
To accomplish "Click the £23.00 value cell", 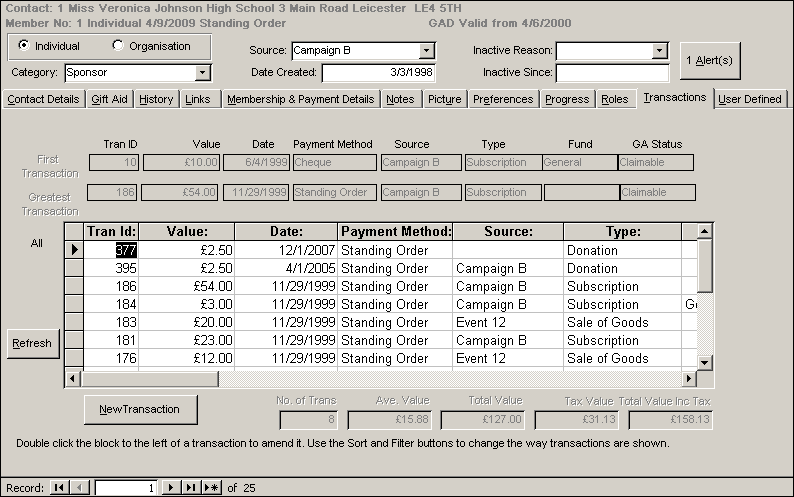I will click(x=187, y=340).
